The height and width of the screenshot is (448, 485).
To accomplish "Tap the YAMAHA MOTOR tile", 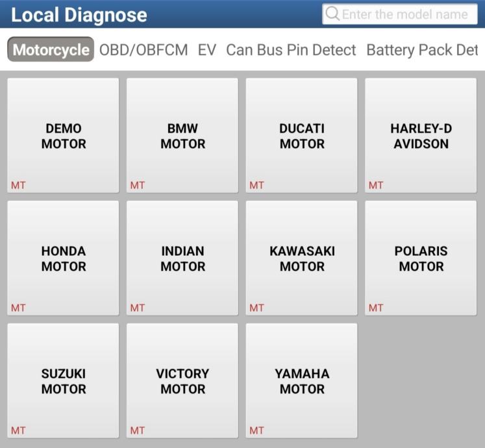I will (302, 380).
